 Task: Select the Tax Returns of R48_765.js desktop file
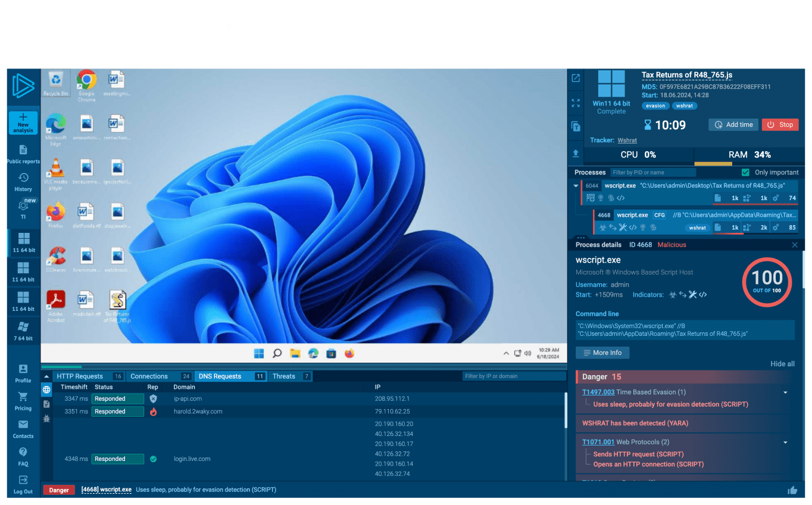point(117,307)
